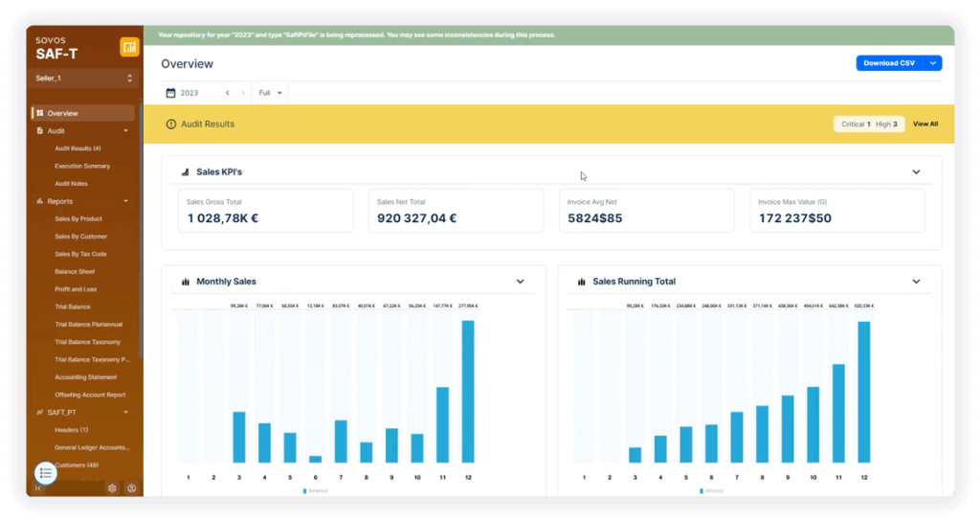Open the Download CSV dropdown arrow
980x523 pixels.
[x=934, y=63]
